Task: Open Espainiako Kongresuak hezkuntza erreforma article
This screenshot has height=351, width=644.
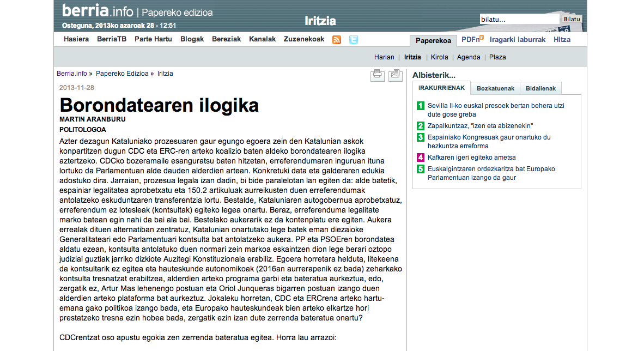Action: pyautogui.click(x=489, y=141)
